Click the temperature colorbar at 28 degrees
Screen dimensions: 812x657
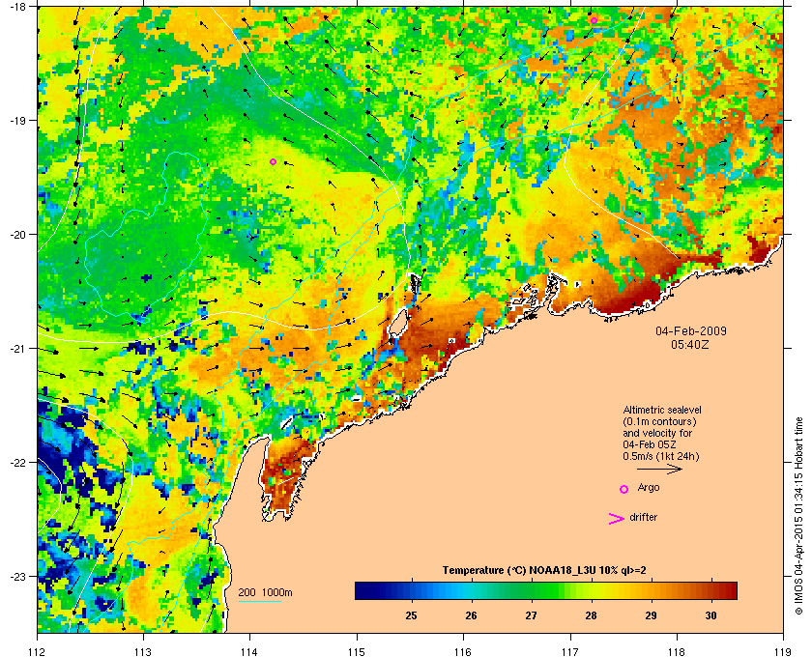592,590
